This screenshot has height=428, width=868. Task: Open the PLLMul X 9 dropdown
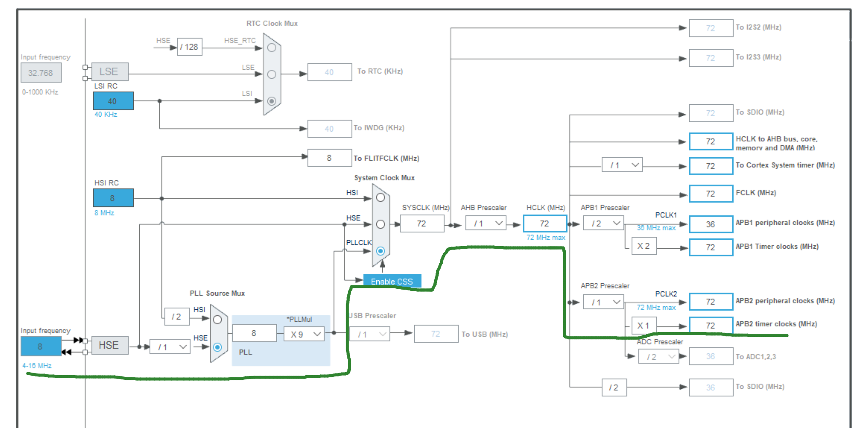coord(304,334)
